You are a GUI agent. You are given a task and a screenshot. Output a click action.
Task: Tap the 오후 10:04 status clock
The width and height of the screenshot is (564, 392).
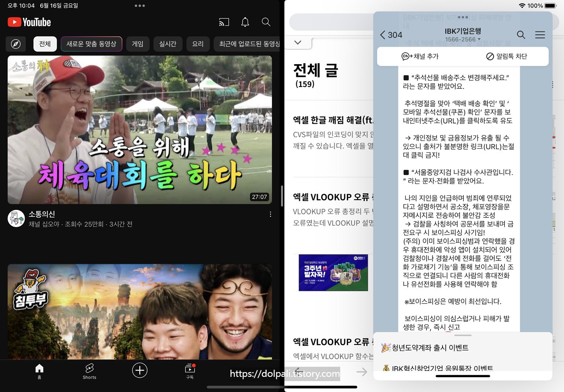coord(21,6)
